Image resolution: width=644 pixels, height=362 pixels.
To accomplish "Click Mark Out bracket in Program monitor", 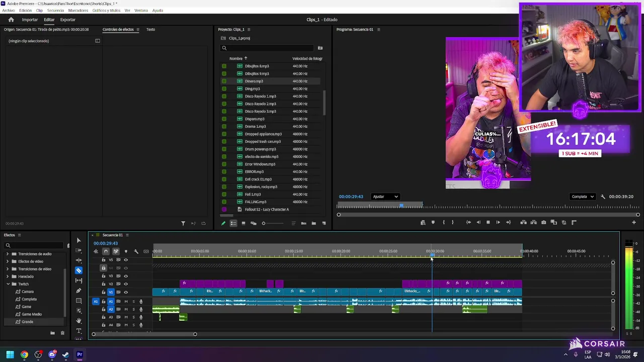I will (453, 222).
